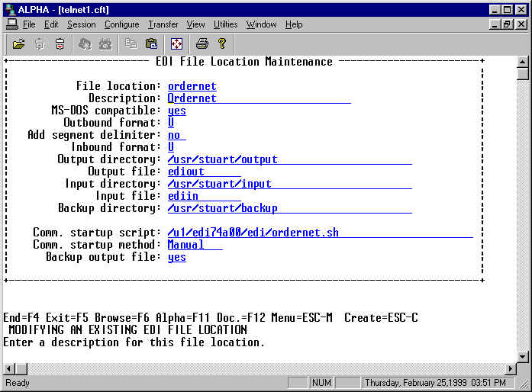Screen dimensions: 532x392
Task: Click the yellow question mark help icon
Action: [x=222, y=43]
